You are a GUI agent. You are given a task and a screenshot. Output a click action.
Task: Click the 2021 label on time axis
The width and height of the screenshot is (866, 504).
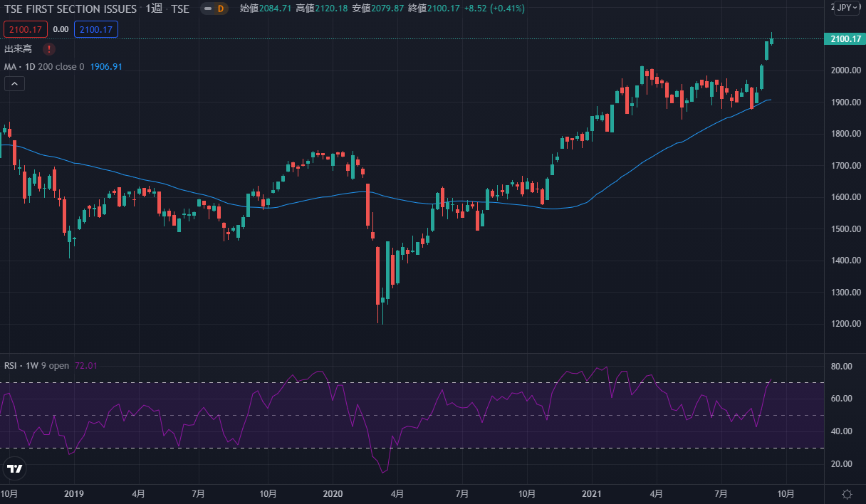coord(593,493)
